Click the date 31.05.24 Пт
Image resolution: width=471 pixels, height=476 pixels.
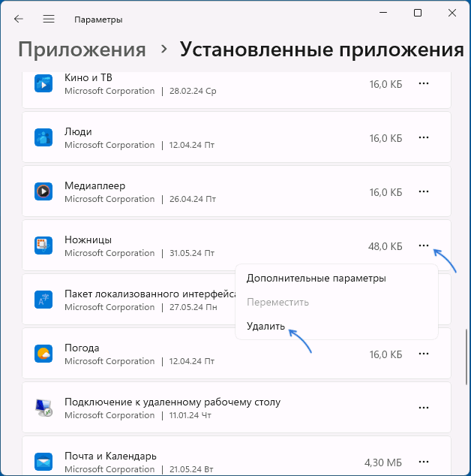pos(192,253)
